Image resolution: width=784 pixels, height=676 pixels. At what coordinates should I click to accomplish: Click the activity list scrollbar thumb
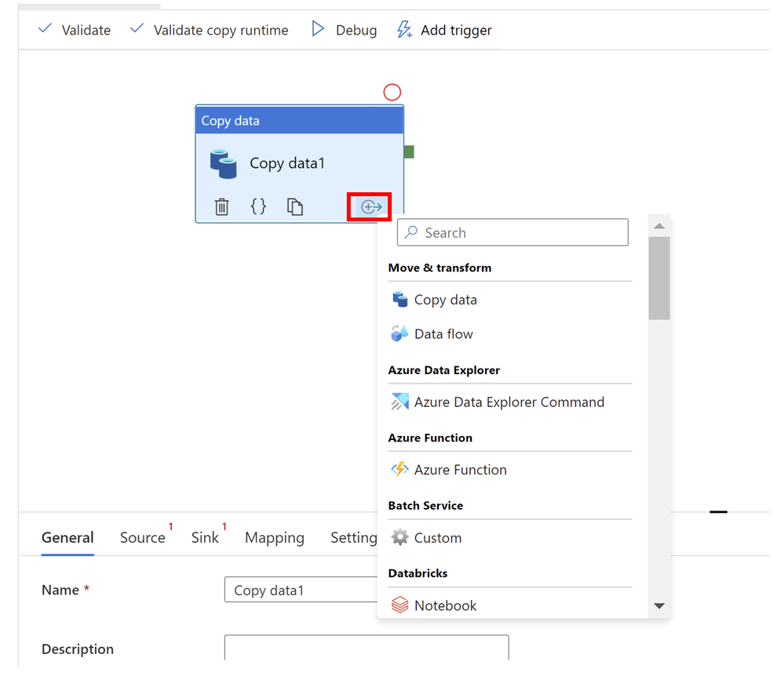point(659,278)
